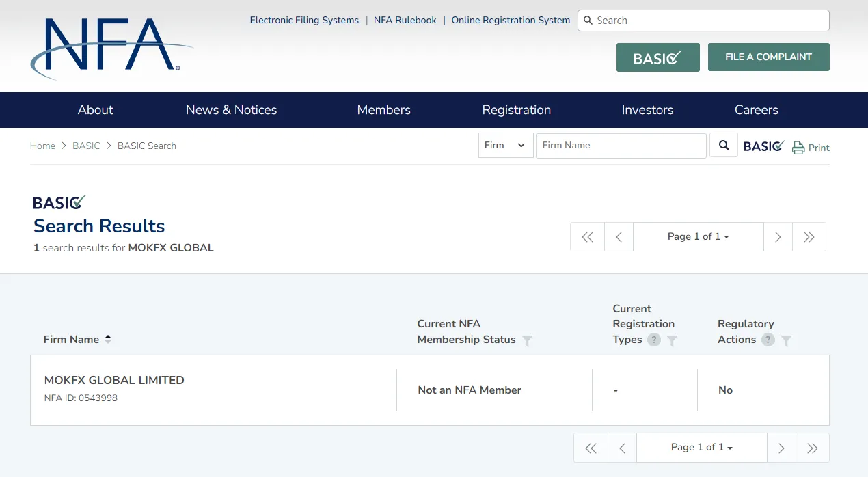
Task: Open the Registration menu
Action: 517,110
